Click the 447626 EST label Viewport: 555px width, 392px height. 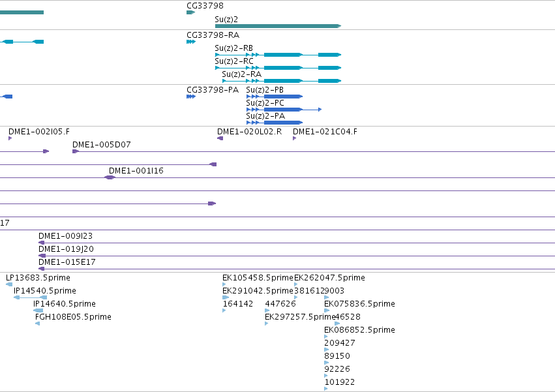click(280, 304)
